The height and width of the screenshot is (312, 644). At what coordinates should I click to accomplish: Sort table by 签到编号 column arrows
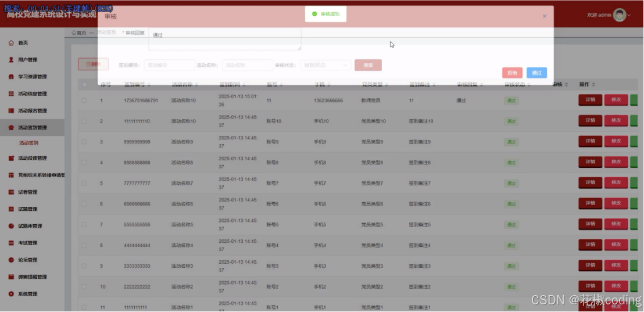149,85
